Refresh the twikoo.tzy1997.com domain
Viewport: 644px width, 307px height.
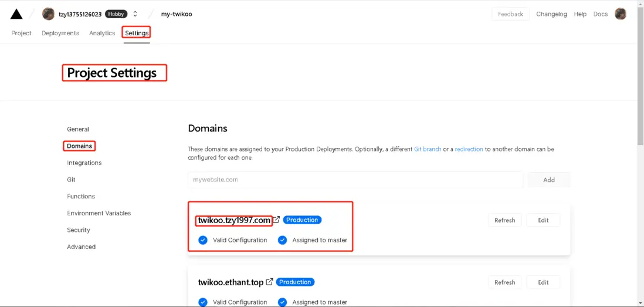click(505, 220)
